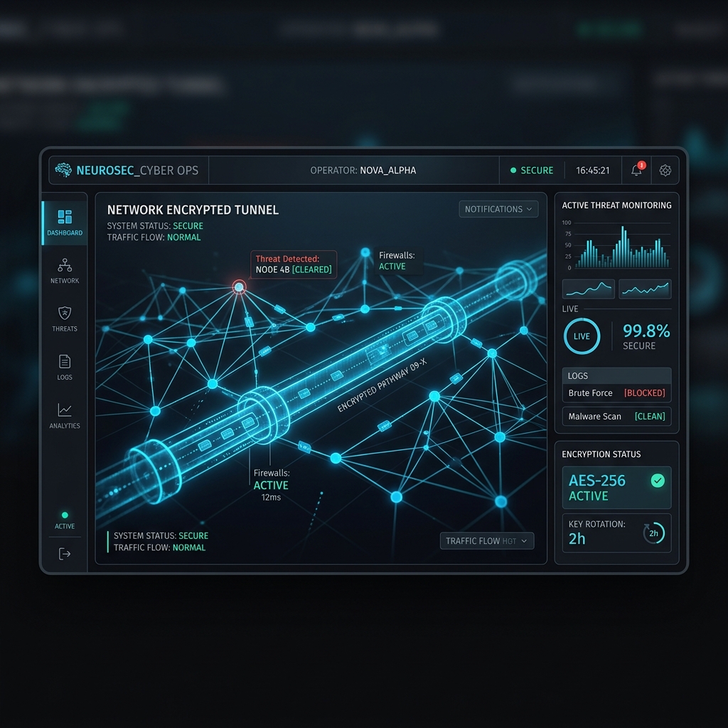Image resolution: width=728 pixels, height=728 pixels.
Task: Open the Logs document icon
Action: point(65,361)
